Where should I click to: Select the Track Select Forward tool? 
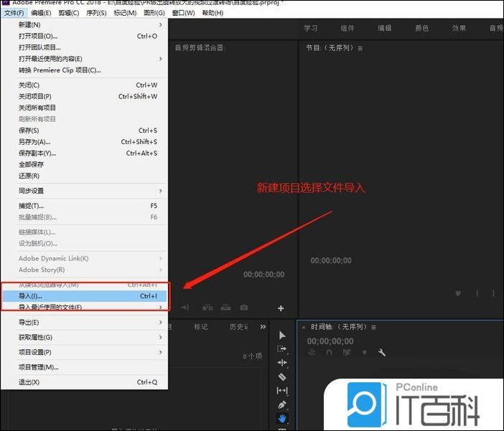click(x=282, y=349)
